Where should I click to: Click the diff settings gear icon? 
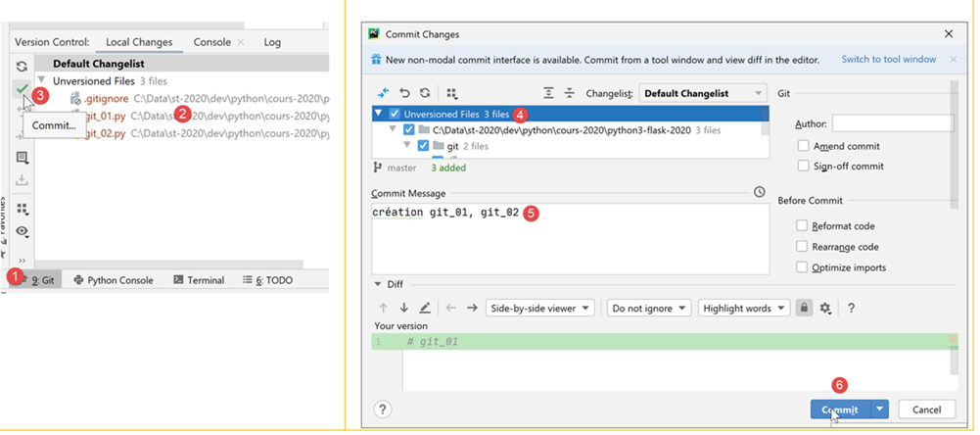(825, 308)
